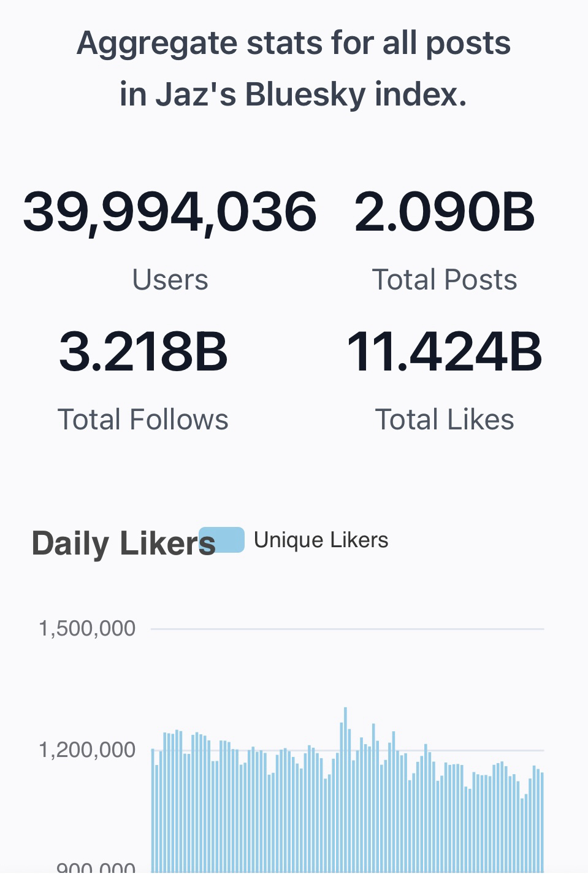Click the first heading line 'Aggregate stats for all posts'
The width and height of the screenshot is (588, 876).
294,43
